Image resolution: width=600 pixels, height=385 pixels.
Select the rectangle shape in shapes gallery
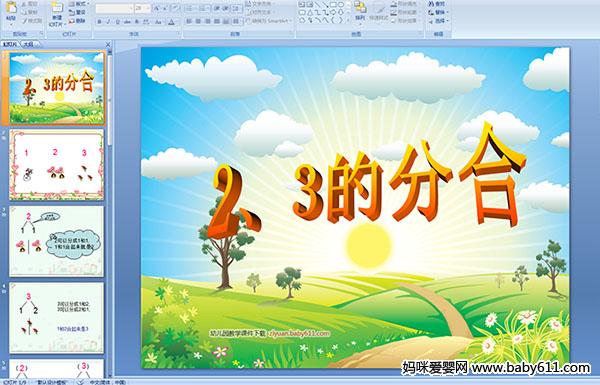click(333, 5)
